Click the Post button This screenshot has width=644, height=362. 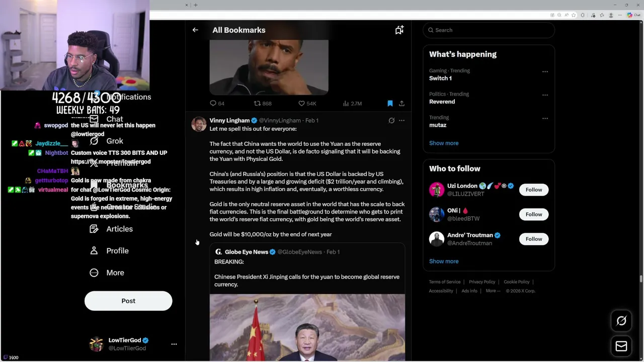tap(128, 301)
